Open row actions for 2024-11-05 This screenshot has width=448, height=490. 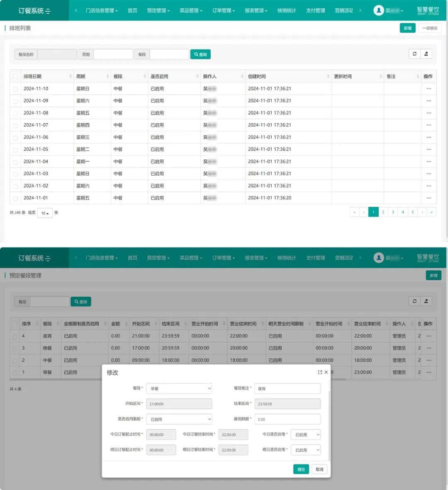tap(429, 149)
